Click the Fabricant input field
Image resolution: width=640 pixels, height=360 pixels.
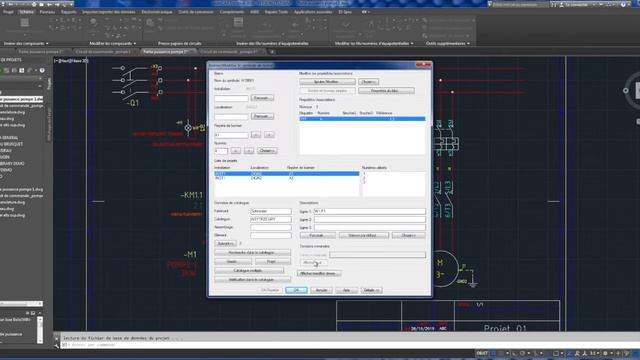271,211
